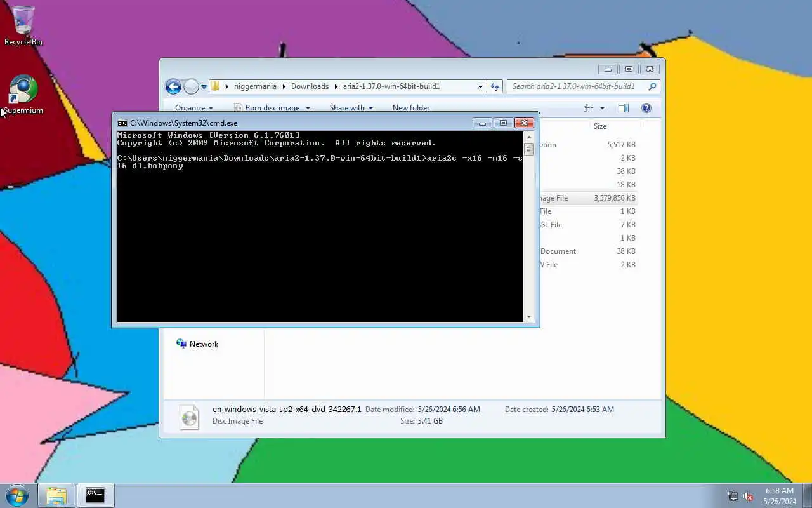Select the cmd.exe taskbar button

tap(95, 495)
